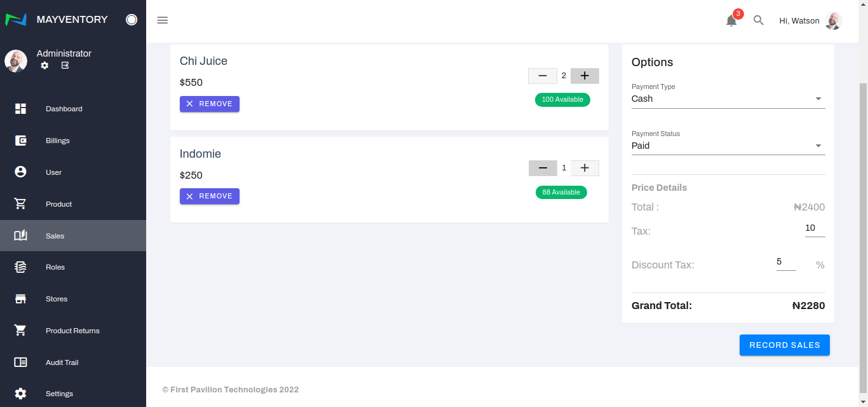Click the Tax input field
This screenshot has width=868, height=407.
(x=814, y=228)
